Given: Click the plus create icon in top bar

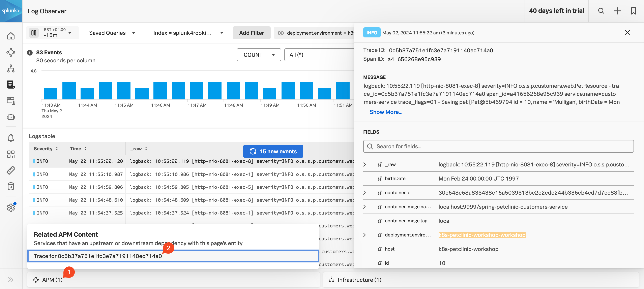Looking at the screenshot, I should (x=617, y=11).
